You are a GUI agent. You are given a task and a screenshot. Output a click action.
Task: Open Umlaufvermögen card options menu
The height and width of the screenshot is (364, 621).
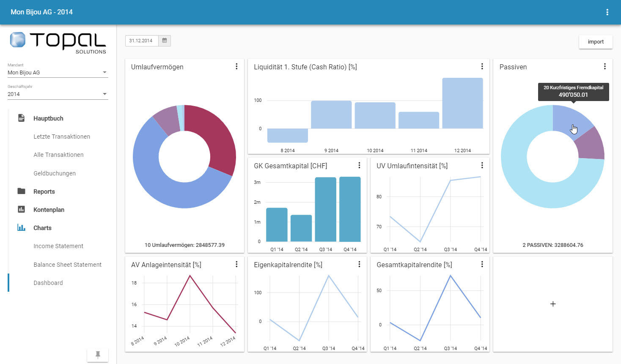pos(236,66)
